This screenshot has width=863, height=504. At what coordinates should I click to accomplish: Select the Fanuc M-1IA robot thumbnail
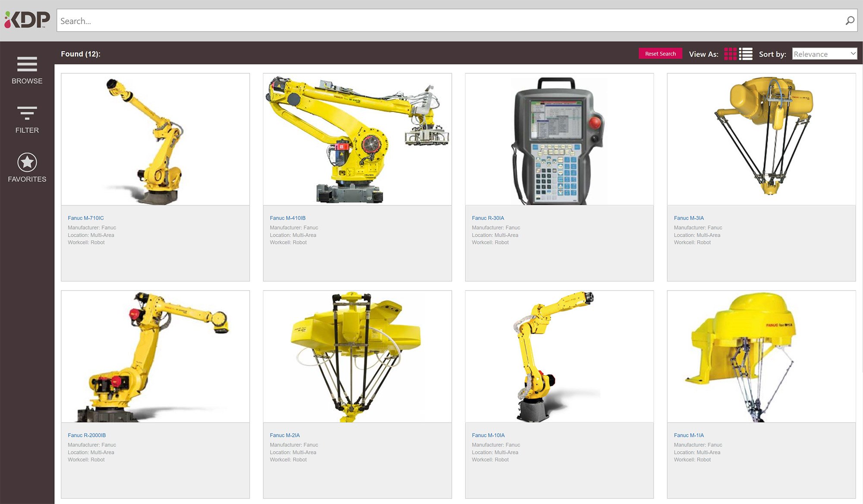pos(761,357)
